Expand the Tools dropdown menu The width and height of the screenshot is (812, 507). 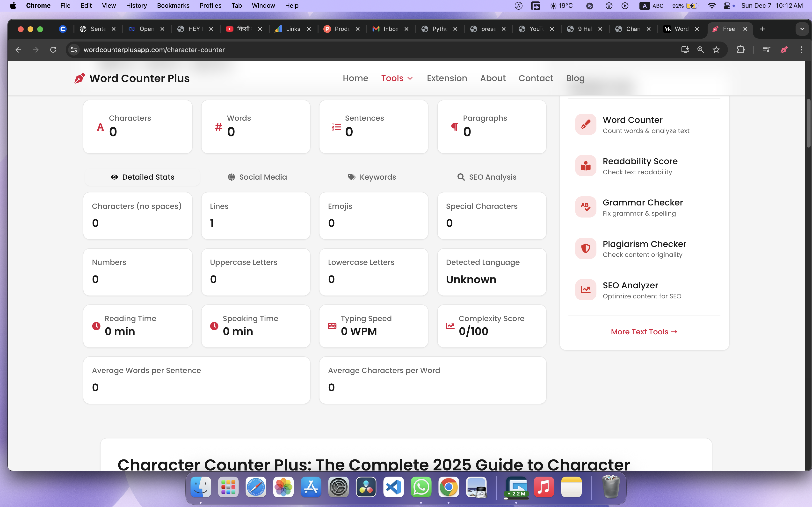[396, 78]
